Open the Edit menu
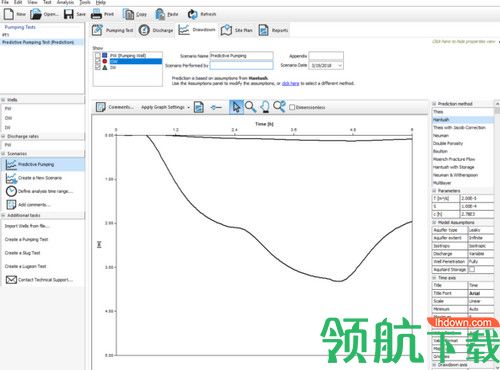 coord(18,2)
